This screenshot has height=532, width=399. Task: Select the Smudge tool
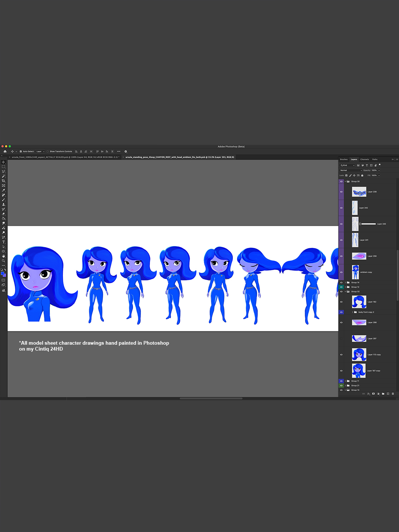pos(3,223)
